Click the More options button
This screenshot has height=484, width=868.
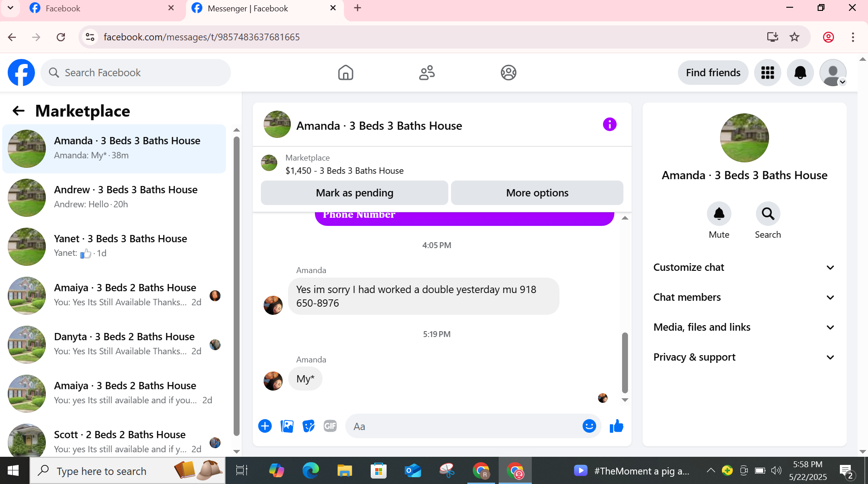pos(537,193)
